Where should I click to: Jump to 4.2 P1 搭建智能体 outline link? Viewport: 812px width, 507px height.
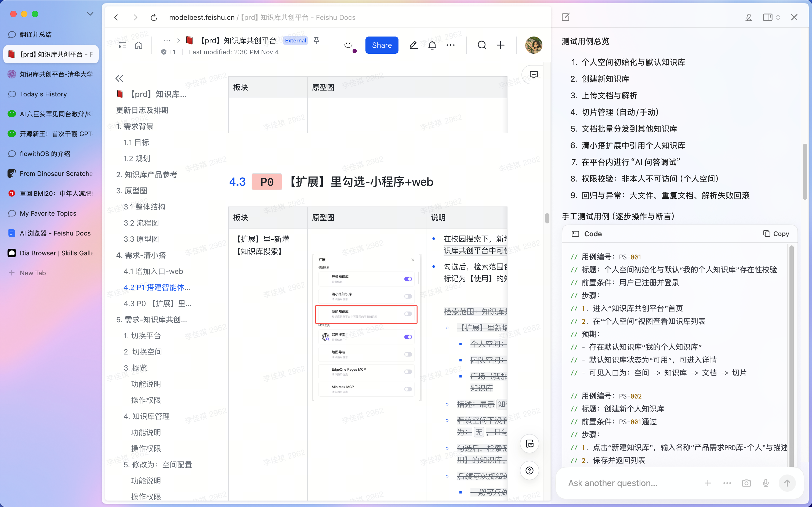[x=157, y=287]
